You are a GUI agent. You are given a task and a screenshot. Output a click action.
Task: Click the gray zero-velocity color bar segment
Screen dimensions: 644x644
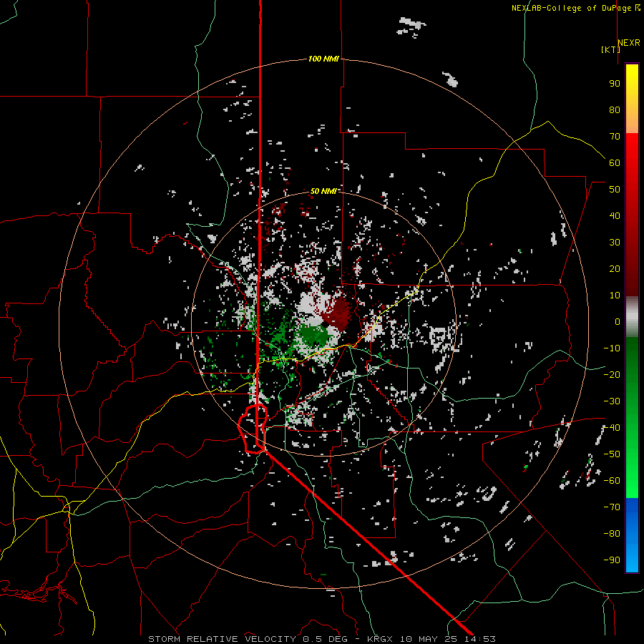(632, 317)
